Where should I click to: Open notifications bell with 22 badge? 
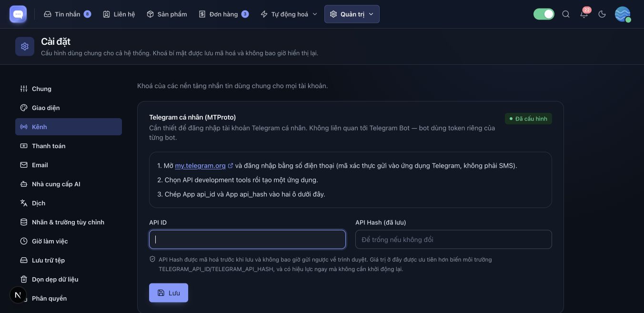[584, 14]
